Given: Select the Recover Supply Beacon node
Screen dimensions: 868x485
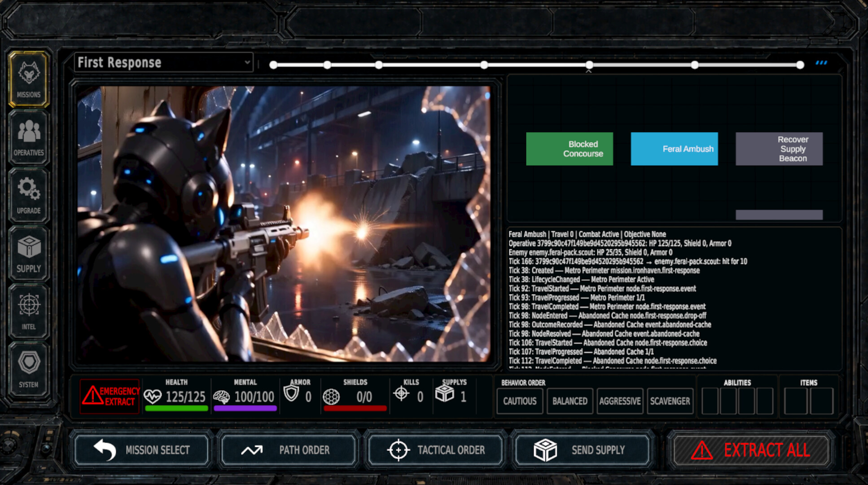Looking at the screenshot, I should [x=779, y=149].
